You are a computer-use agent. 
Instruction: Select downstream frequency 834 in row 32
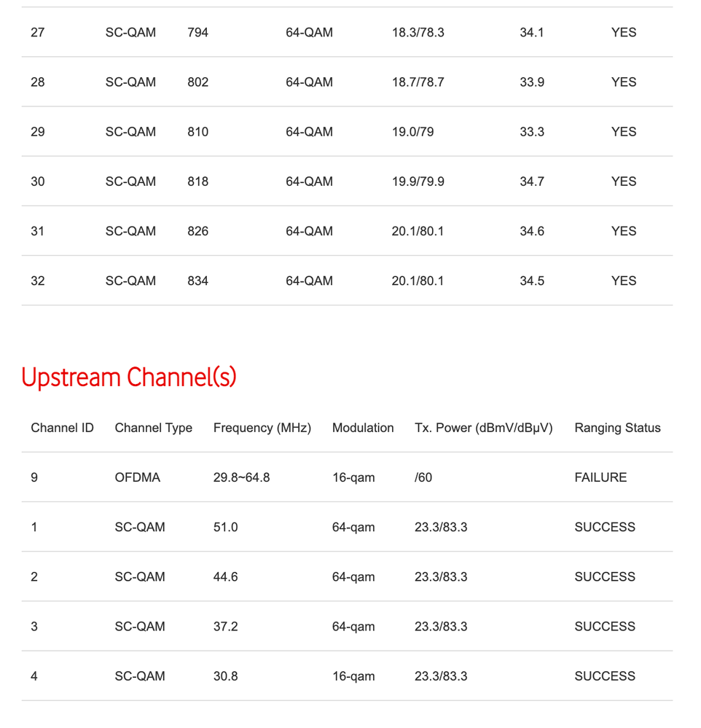(197, 281)
